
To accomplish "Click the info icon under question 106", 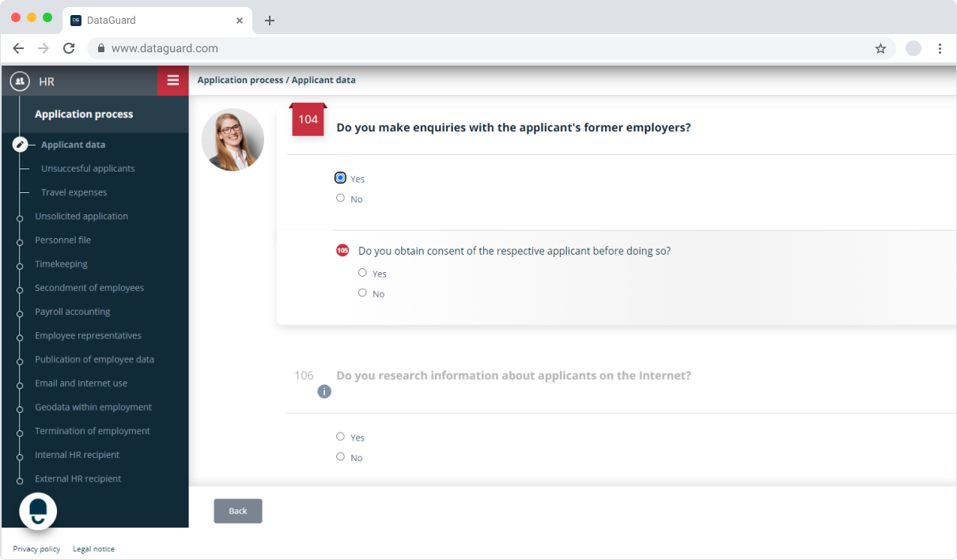I will pyautogui.click(x=324, y=392).
